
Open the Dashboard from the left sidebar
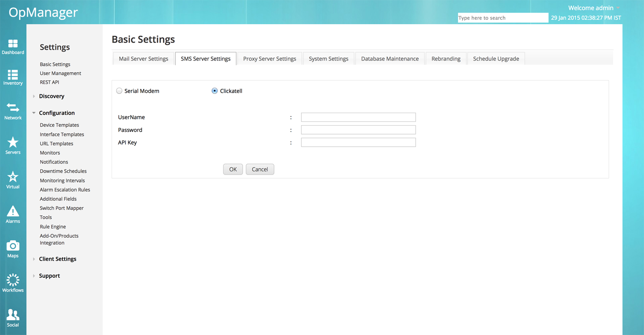13,47
